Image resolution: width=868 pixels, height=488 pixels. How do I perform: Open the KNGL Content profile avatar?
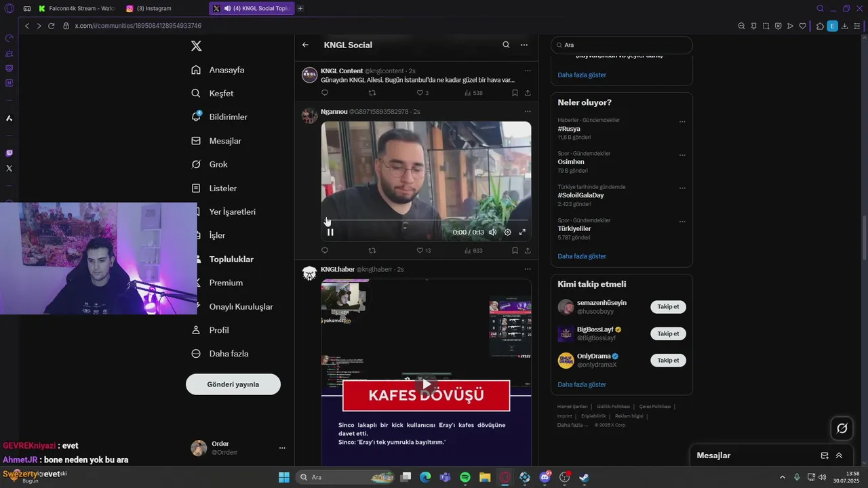coord(309,75)
